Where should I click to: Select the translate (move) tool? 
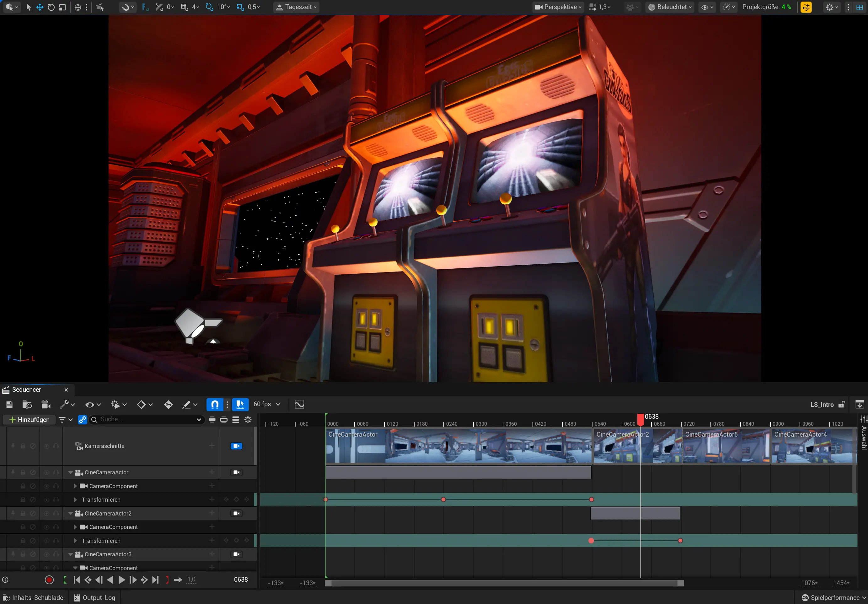pyautogui.click(x=40, y=7)
